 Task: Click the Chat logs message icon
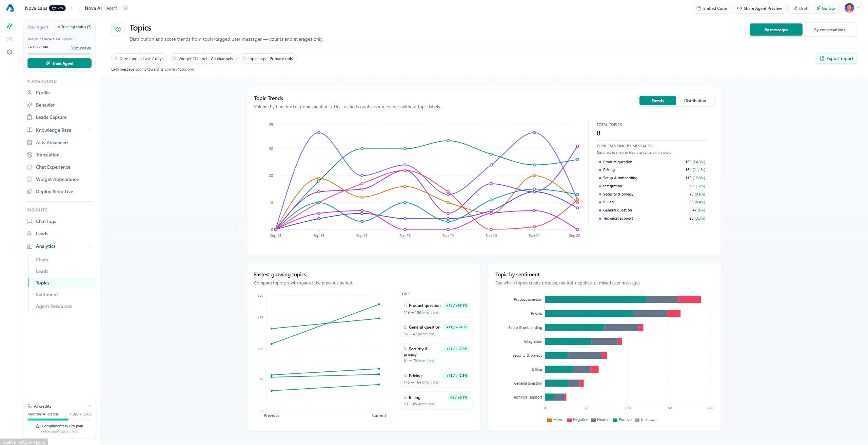29,221
